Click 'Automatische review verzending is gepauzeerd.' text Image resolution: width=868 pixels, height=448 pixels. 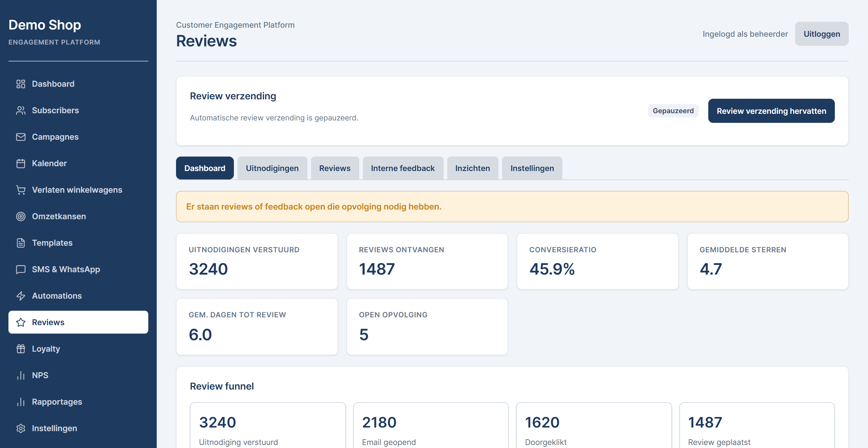click(x=274, y=118)
